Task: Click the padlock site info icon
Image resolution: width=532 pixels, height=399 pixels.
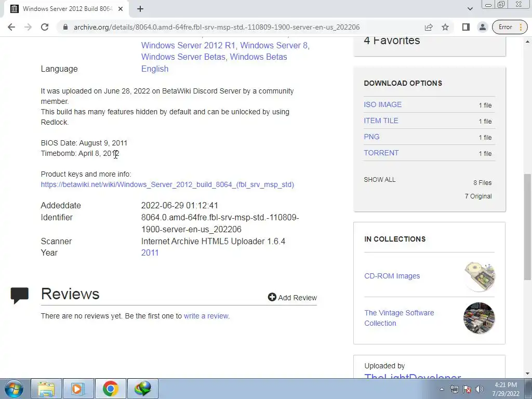Action: [x=65, y=27]
